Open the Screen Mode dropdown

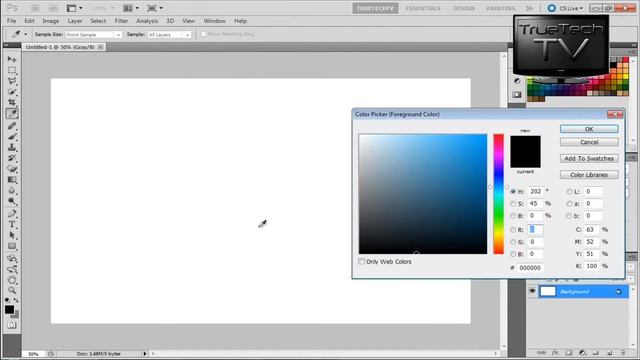155,8
